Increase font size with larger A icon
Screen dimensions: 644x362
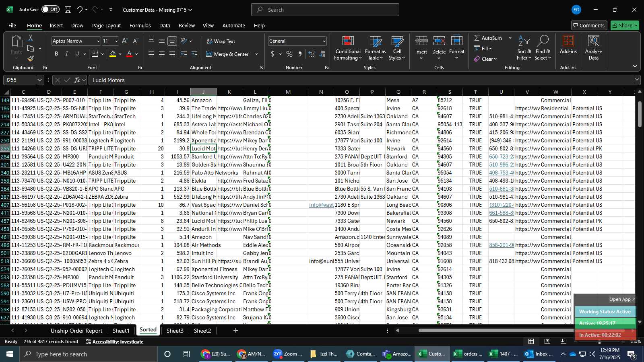tap(125, 41)
